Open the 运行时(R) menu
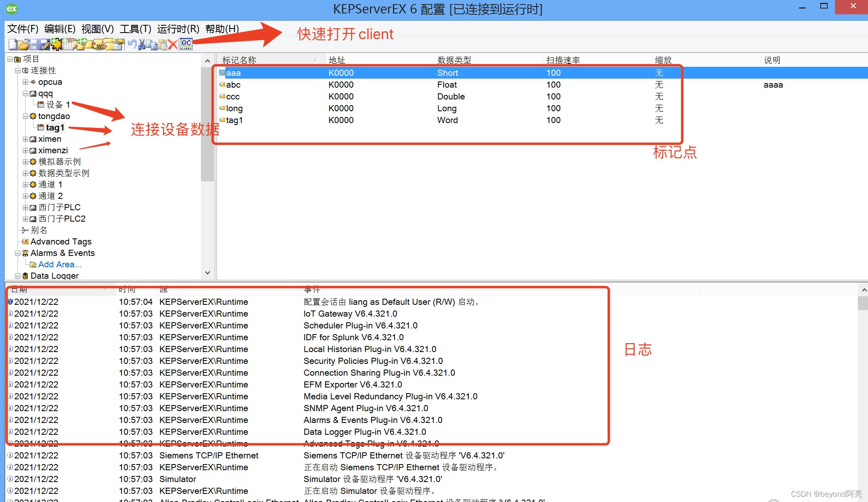Image resolution: width=868 pixels, height=502 pixels. (178, 29)
